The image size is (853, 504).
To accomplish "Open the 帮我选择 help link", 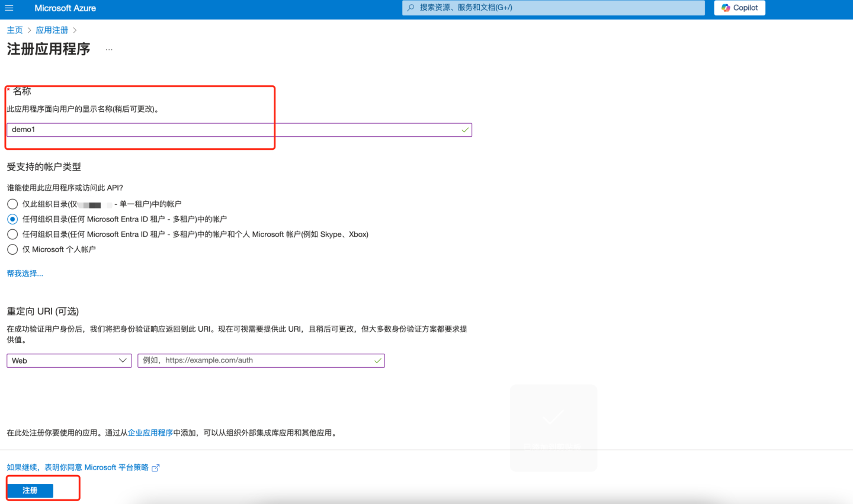I will click(x=25, y=274).
